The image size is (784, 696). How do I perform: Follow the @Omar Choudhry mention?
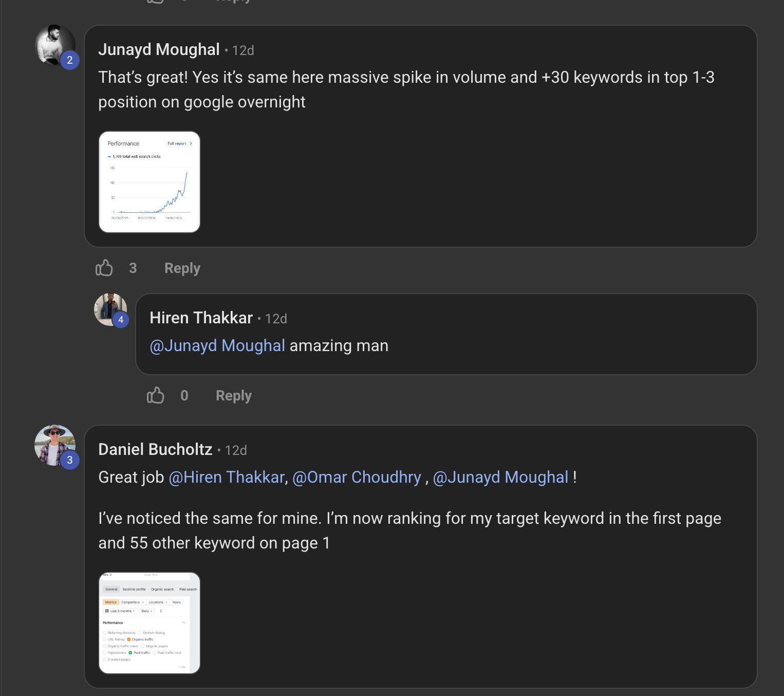[x=357, y=478]
